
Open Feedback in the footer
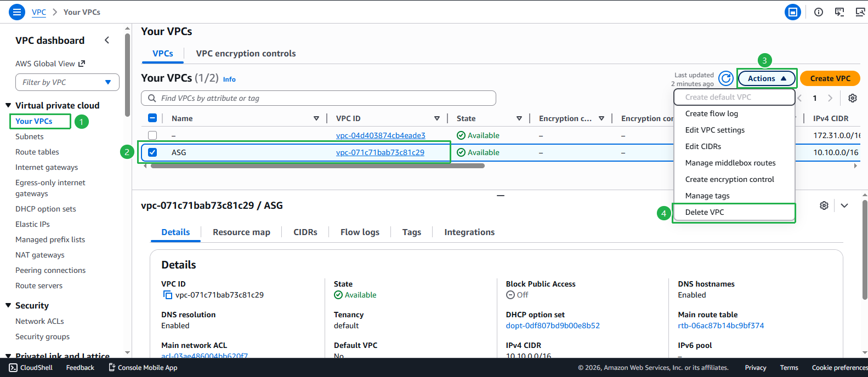pyautogui.click(x=80, y=368)
